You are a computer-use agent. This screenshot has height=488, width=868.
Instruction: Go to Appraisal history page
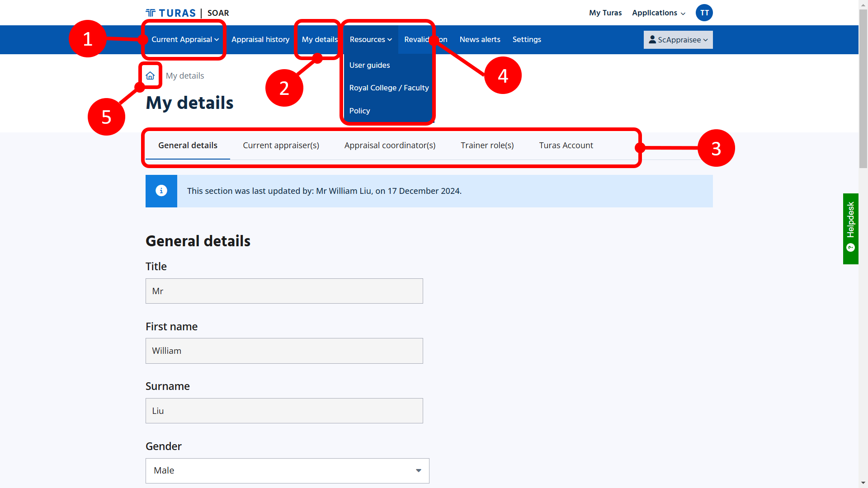coord(260,40)
